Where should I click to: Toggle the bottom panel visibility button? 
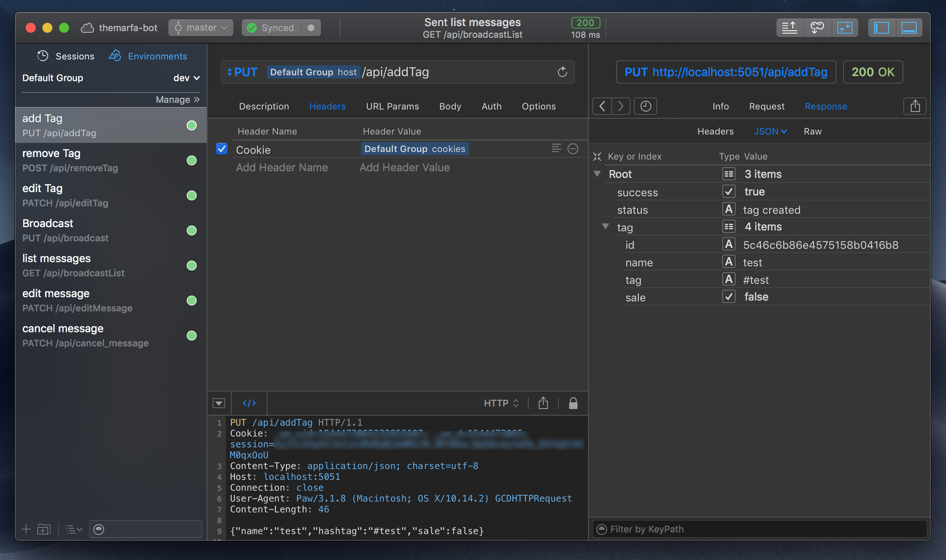point(909,28)
